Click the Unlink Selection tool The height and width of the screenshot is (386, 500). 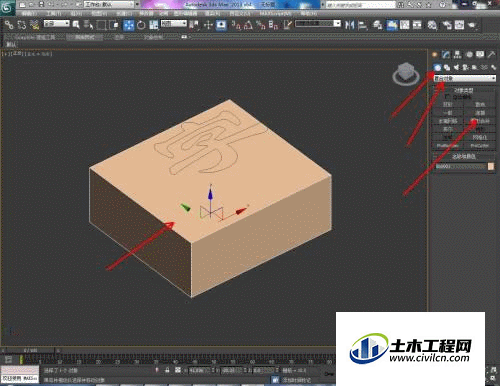[22, 25]
